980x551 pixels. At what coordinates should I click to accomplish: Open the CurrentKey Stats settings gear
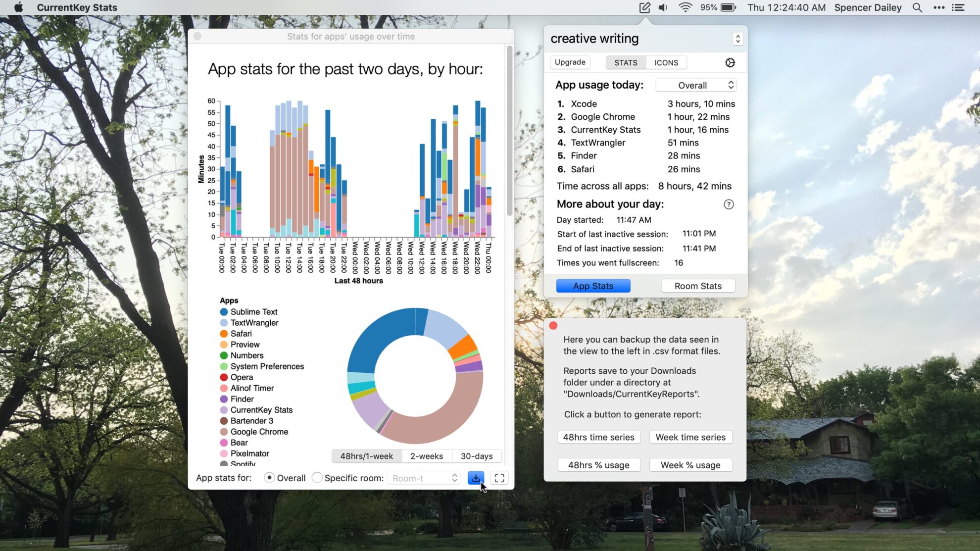(730, 62)
